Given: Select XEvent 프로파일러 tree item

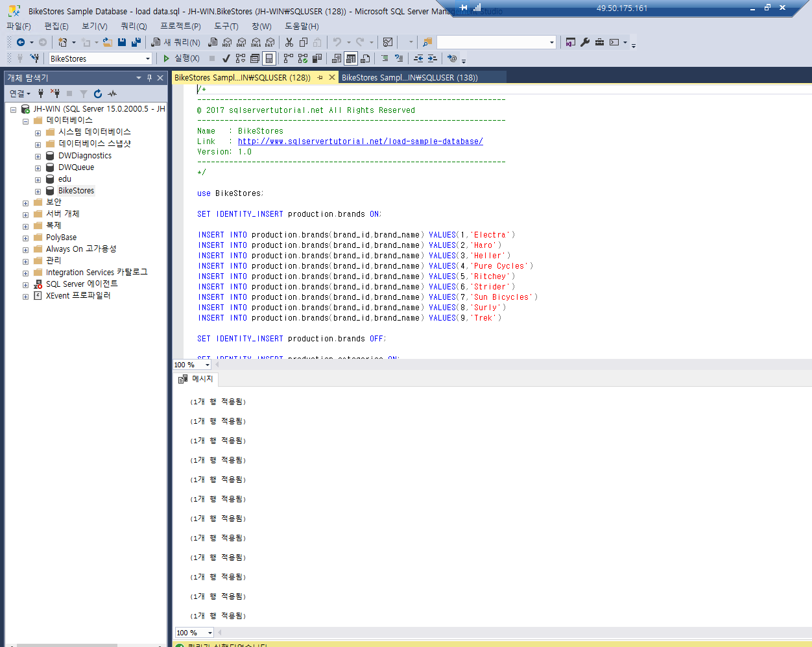Looking at the screenshot, I should pos(78,296).
